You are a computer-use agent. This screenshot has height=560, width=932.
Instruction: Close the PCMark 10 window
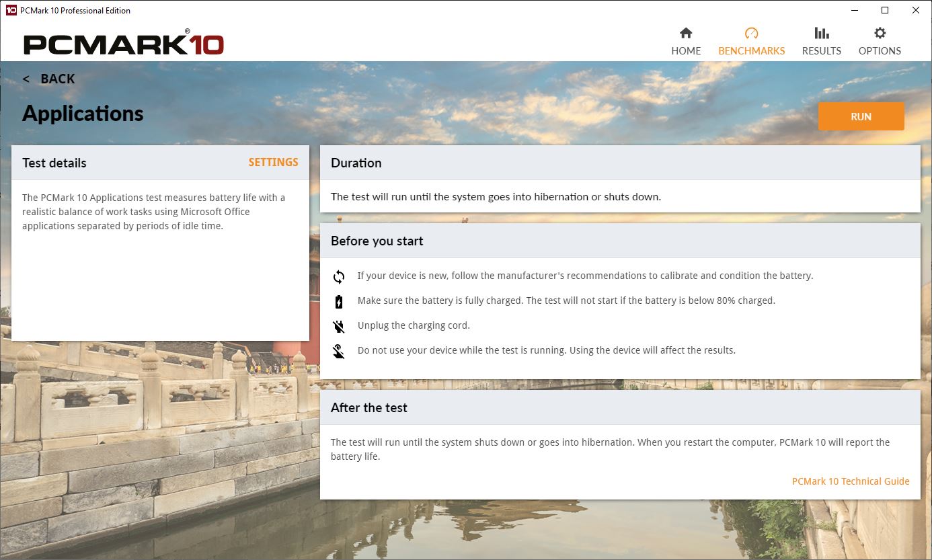(x=916, y=10)
